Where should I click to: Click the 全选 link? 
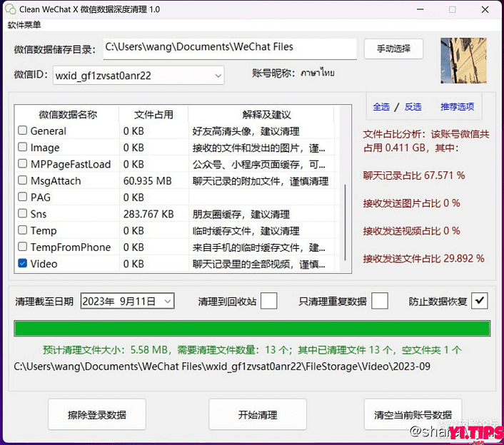381,106
